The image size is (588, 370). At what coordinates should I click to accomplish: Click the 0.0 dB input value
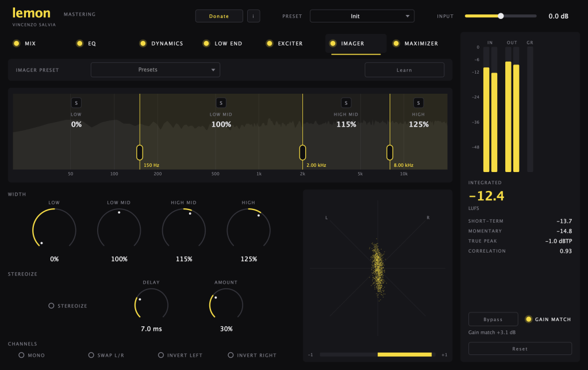coord(558,16)
